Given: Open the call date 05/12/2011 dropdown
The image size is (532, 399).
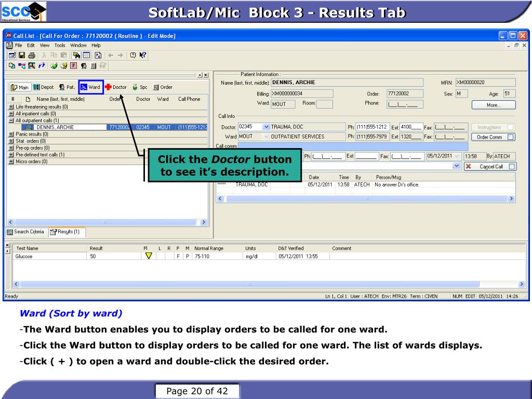Looking at the screenshot, I should pos(457,156).
